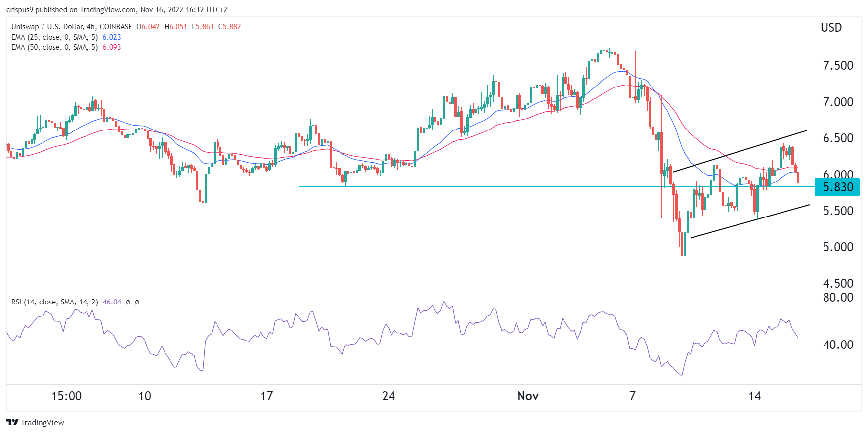
Task: Click the 5.830 price label tag
Action: [x=837, y=187]
